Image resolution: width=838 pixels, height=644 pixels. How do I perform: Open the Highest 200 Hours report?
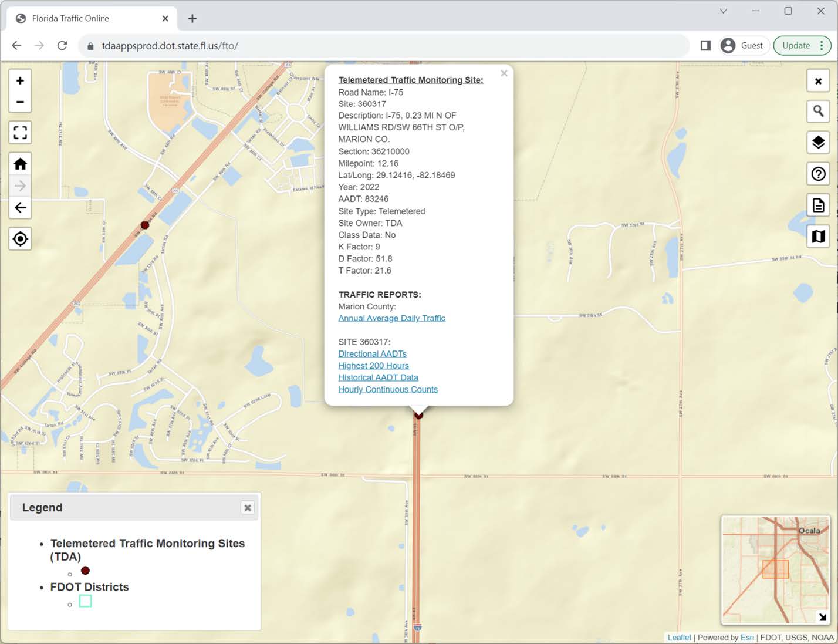(373, 365)
